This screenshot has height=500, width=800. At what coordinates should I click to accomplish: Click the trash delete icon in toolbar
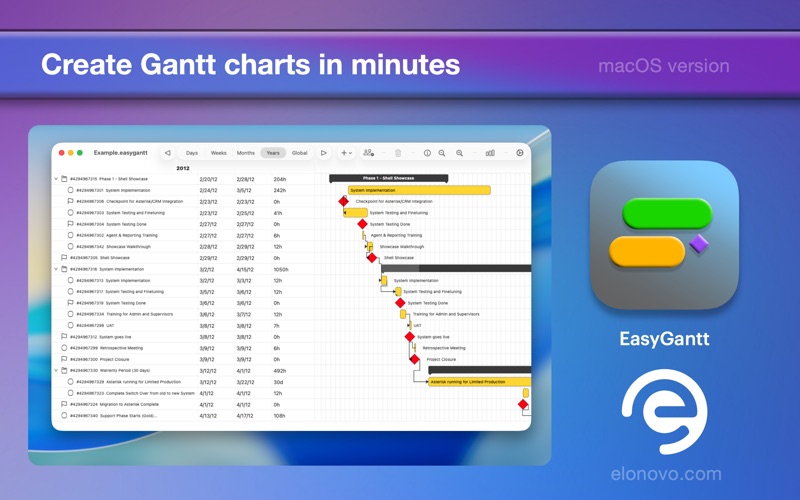click(398, 153)
